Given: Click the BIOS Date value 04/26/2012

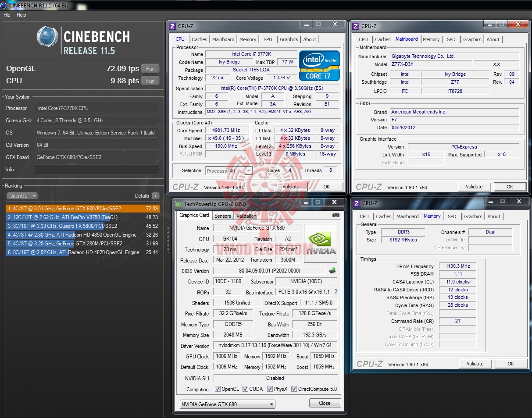Looking at the screenshot, I should [454, 128].
